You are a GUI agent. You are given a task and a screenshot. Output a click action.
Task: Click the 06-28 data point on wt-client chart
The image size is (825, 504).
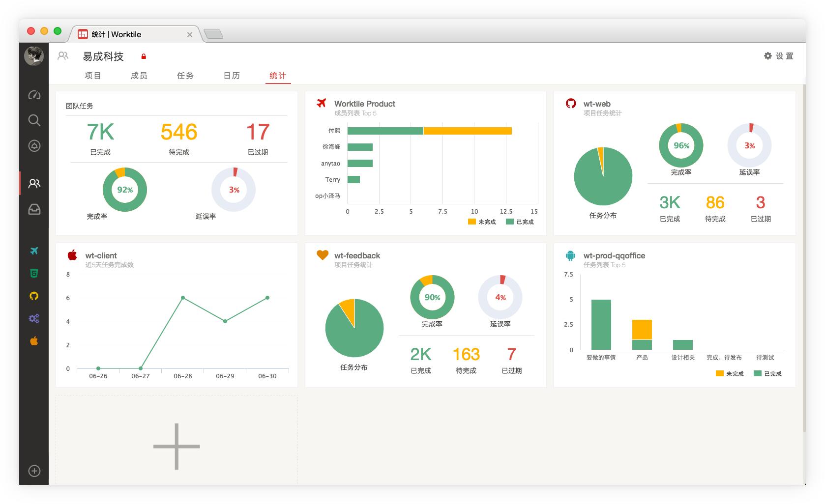pos(183,298)
